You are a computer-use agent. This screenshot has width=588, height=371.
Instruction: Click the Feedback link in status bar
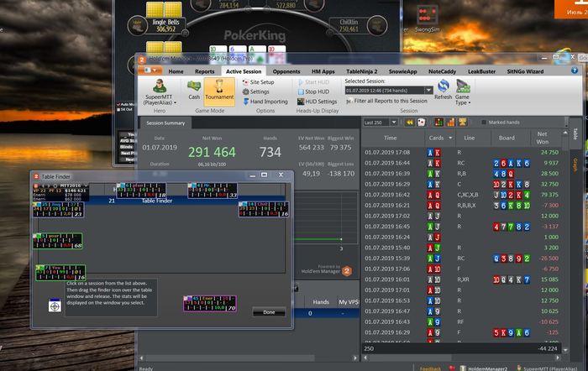coord(429,368)
